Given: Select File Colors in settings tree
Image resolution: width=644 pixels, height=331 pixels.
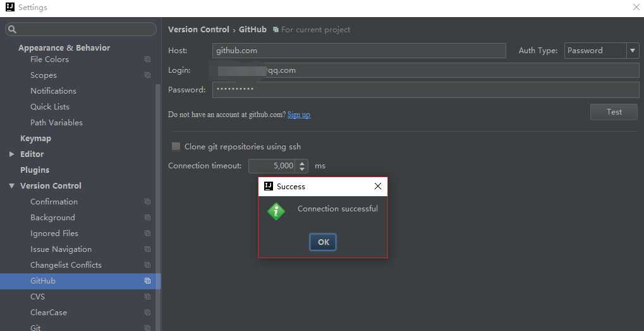Looking at the screenshot, I should tap(50, 59).
